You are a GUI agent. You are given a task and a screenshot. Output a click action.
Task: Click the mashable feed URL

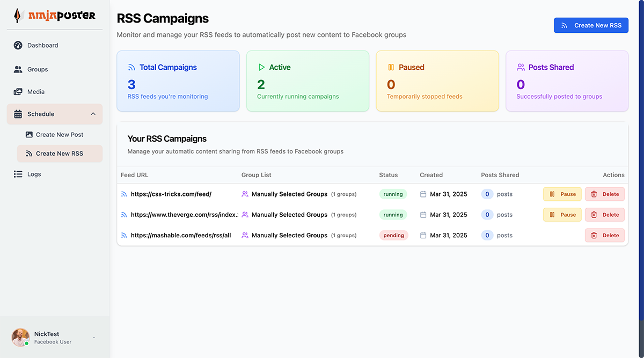click(181, 235)
